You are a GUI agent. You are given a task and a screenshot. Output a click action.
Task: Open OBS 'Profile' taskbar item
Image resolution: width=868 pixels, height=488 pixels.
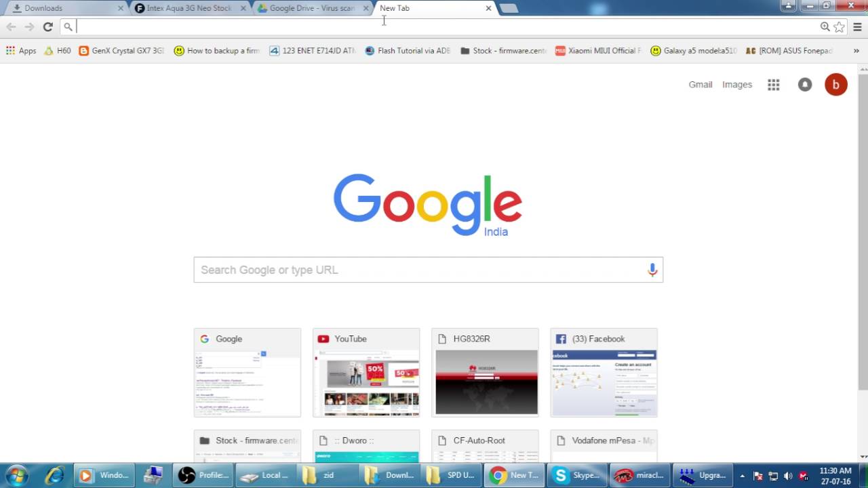point(203,475)
